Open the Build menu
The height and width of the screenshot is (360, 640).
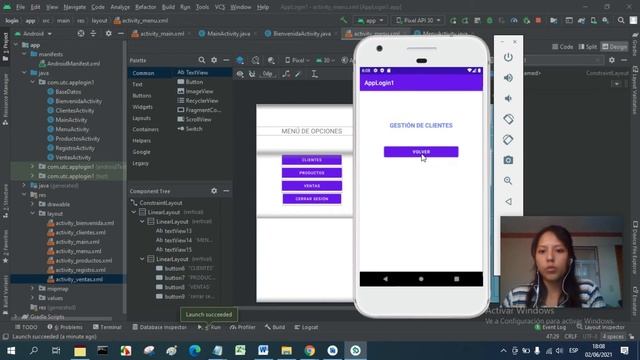tap(168, 7)
